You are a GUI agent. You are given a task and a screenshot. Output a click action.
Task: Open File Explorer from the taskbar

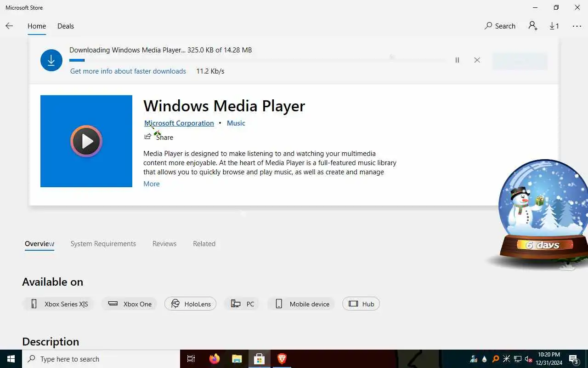click(237, 359)
